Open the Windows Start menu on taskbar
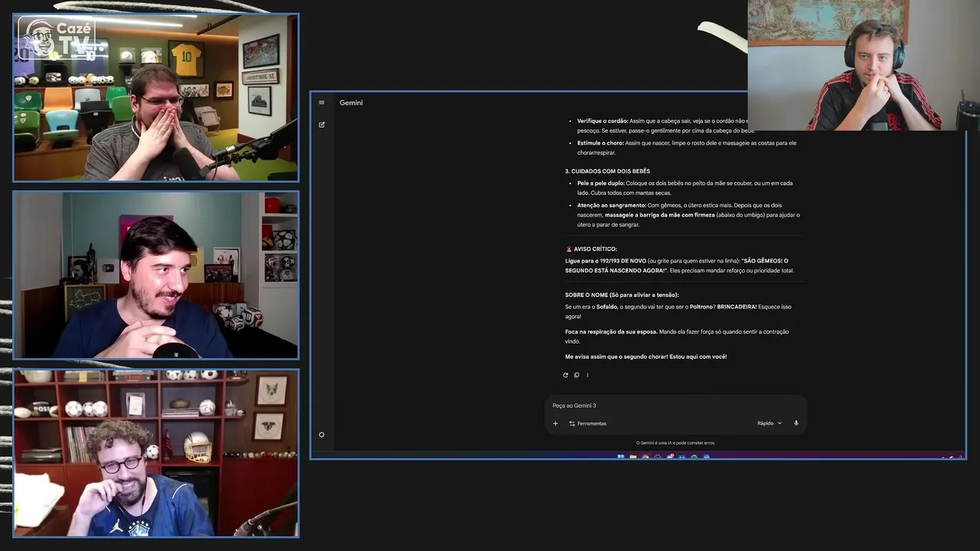Image resolution: width=980 pixels, height=551 pixels. tap(621, 457)
